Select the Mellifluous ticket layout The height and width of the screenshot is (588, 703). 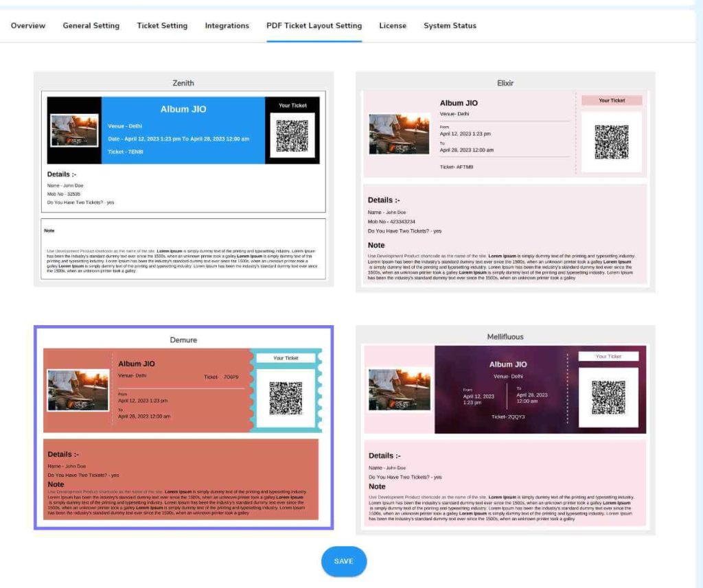pos(507,337)
